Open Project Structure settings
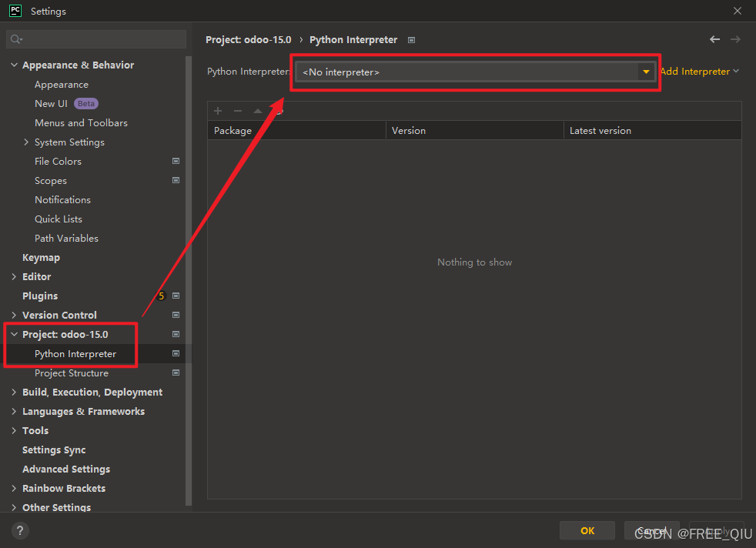 (72, 373)
